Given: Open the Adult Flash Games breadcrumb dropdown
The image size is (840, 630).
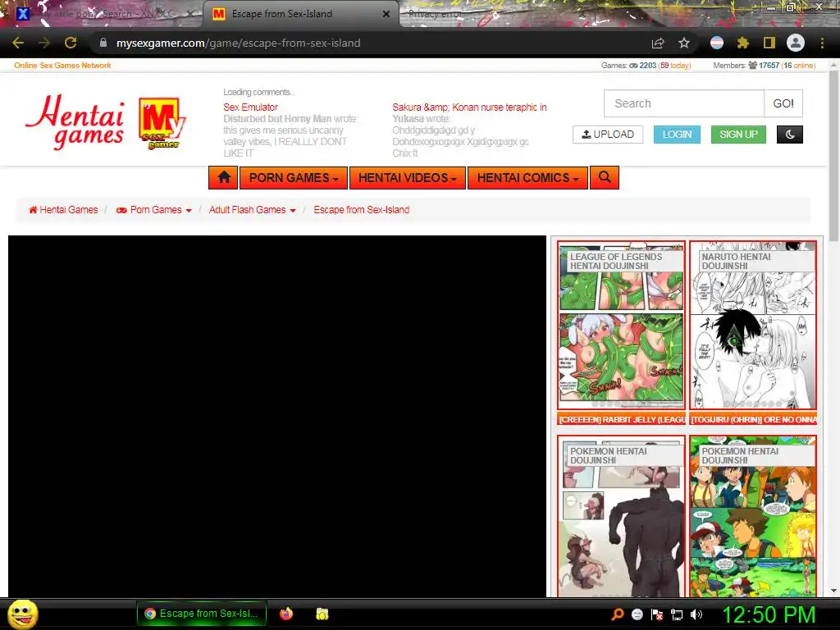Looking at the screenshot, I should (253, 210).
